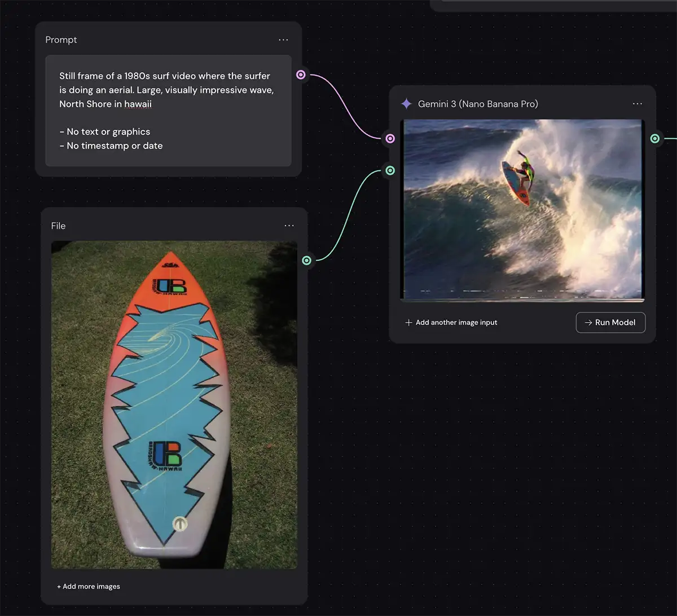Click the Gemini node green image input port
This screenshot has width=677, height=616.
[390, 170]
